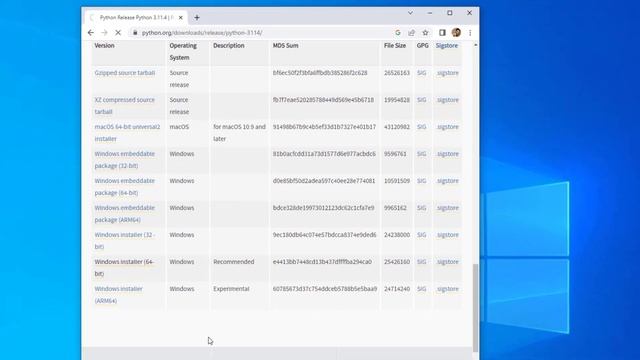The width and height of the screenshot is (640, 360).
Task: Minimize the Chrome window
Action: (429, 13)
